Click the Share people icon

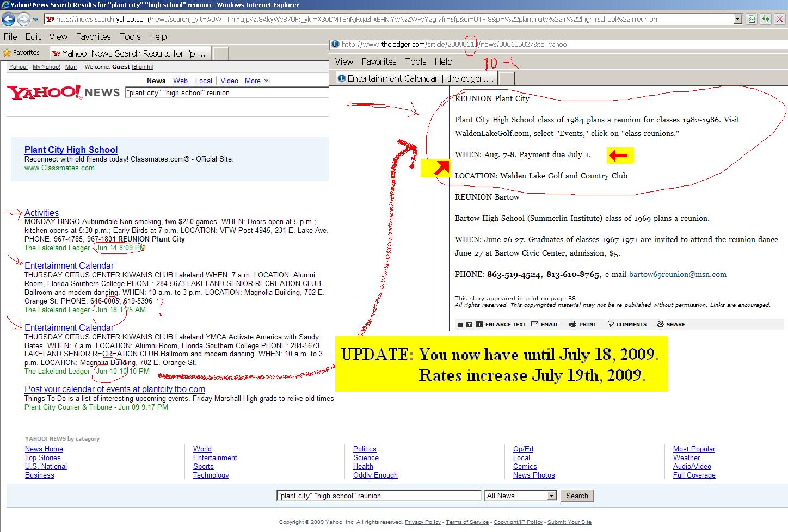click(660, 324)
